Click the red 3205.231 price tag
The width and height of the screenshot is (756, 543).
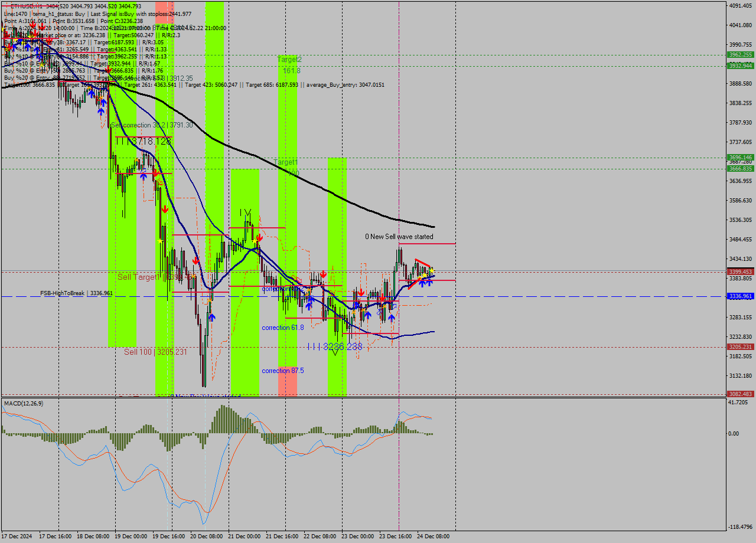[x=740, y=347]
